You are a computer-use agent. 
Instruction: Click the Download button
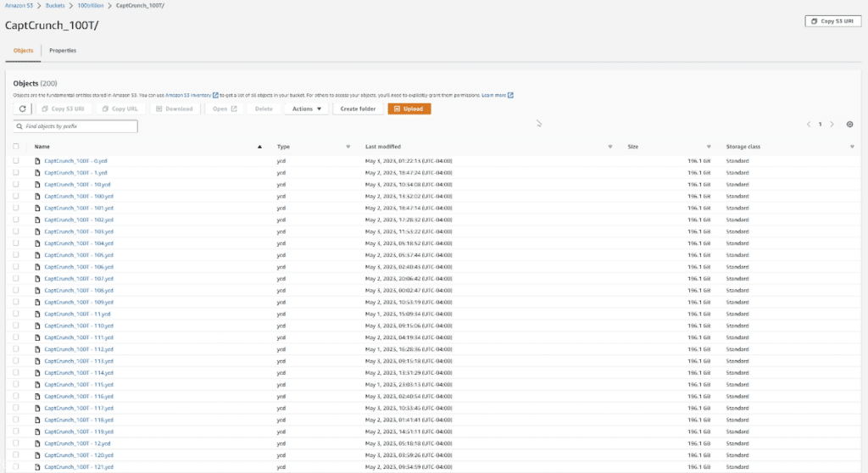[x=175, y=109]
